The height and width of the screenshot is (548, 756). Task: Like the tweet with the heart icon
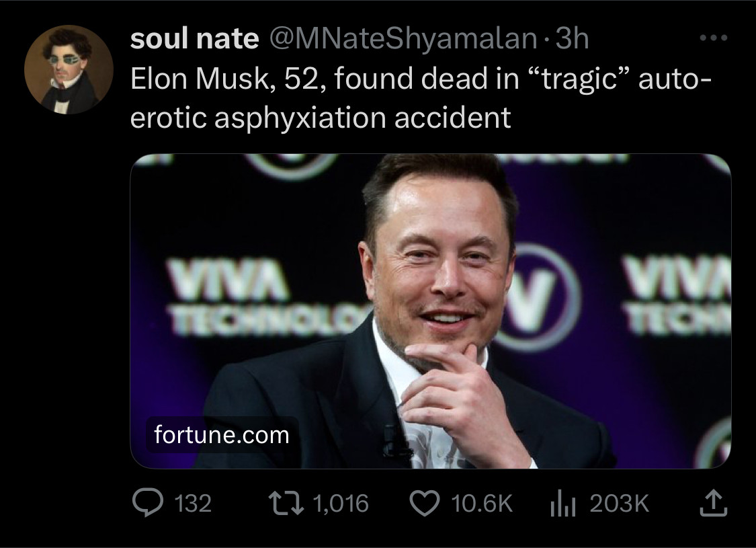[x=424, y=503]
